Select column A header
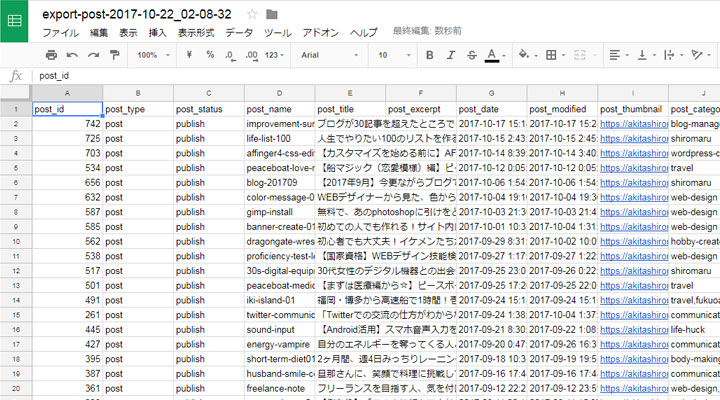Viewport: 720px width, 400px height. (x=67, y=93)
